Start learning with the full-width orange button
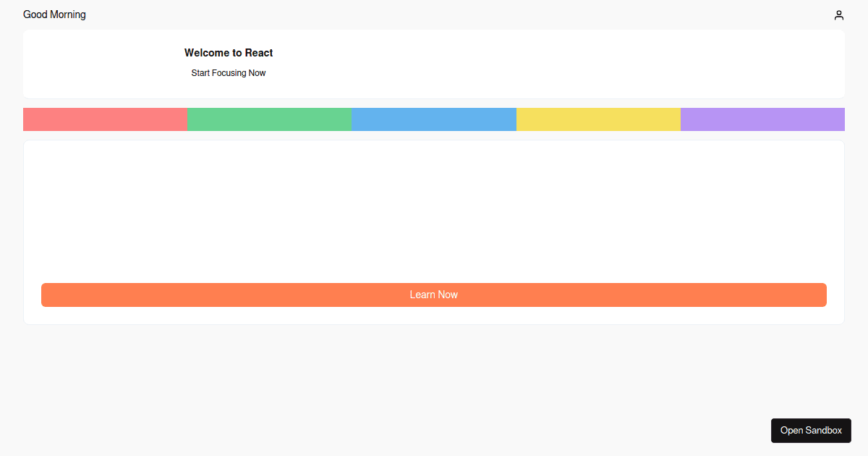Screen dimensions: 868x456 (x=434, y=295)
